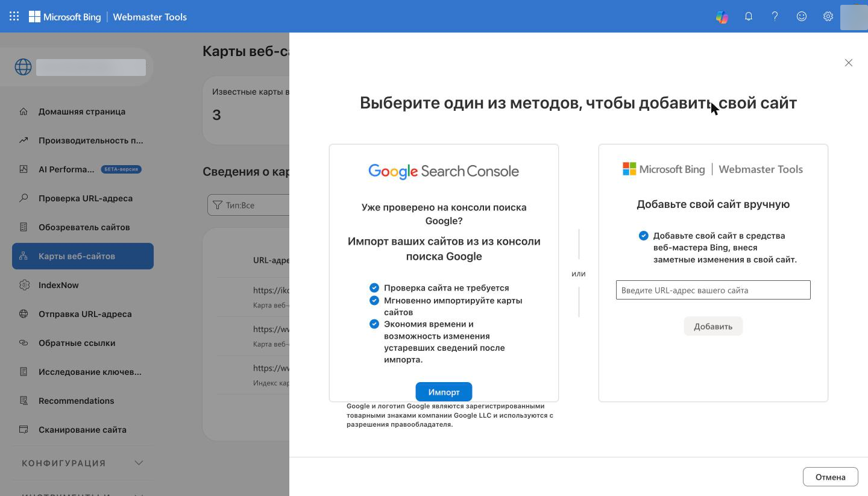The height and width of the screenshot is (496, 868).
Task: Open IndexNow in the sidebar
Action: pyautogui.click(x=83, y=285)
